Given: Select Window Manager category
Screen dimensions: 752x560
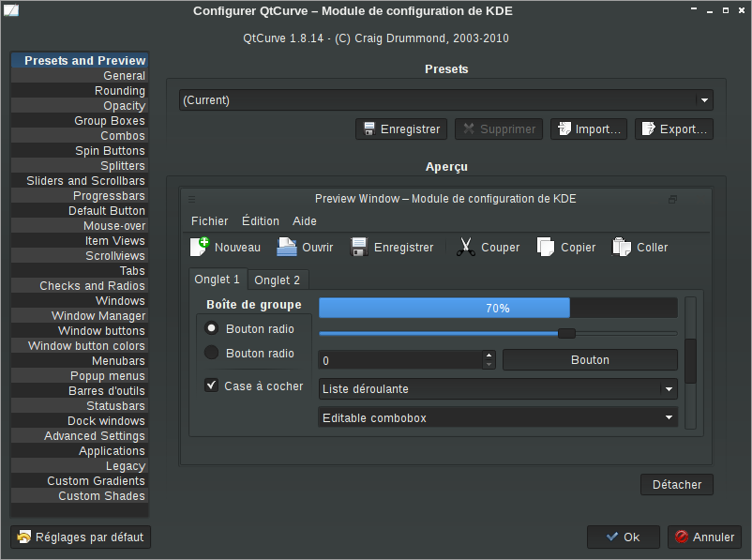Looking at the screenshot, I should (80, 315).
